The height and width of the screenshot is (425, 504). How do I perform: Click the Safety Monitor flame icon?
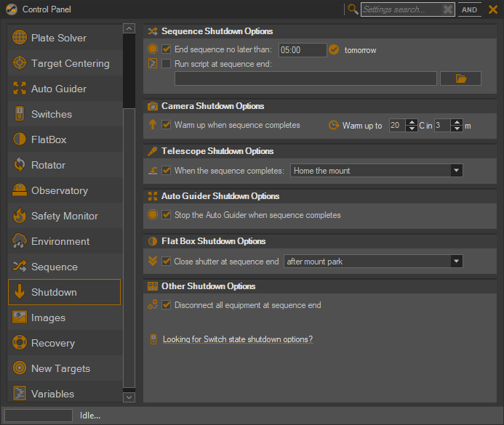20,215
